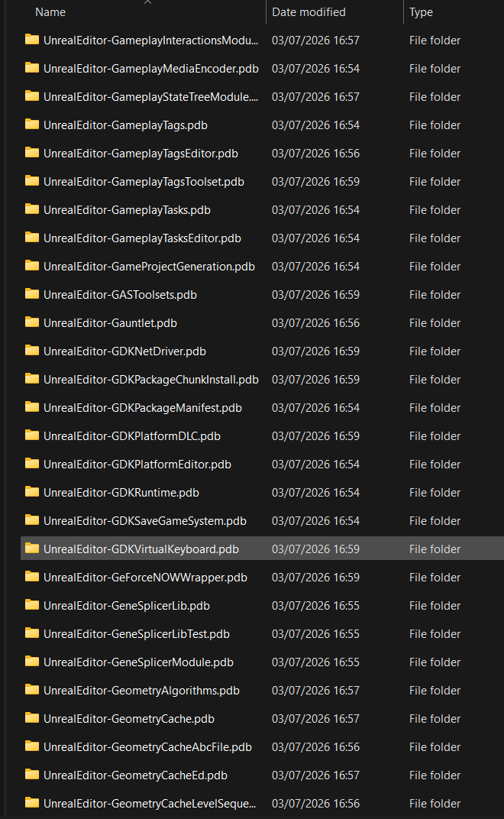Sort by the Date modified column header
Image resolution: width=504 pixels, height=819 pixels.
(x=309, y=12)
